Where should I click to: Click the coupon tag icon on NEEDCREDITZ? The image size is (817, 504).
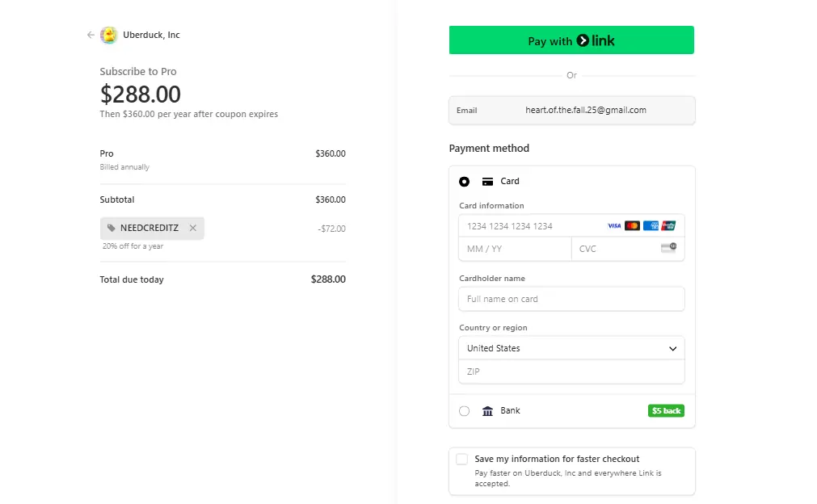click(111, 229)
